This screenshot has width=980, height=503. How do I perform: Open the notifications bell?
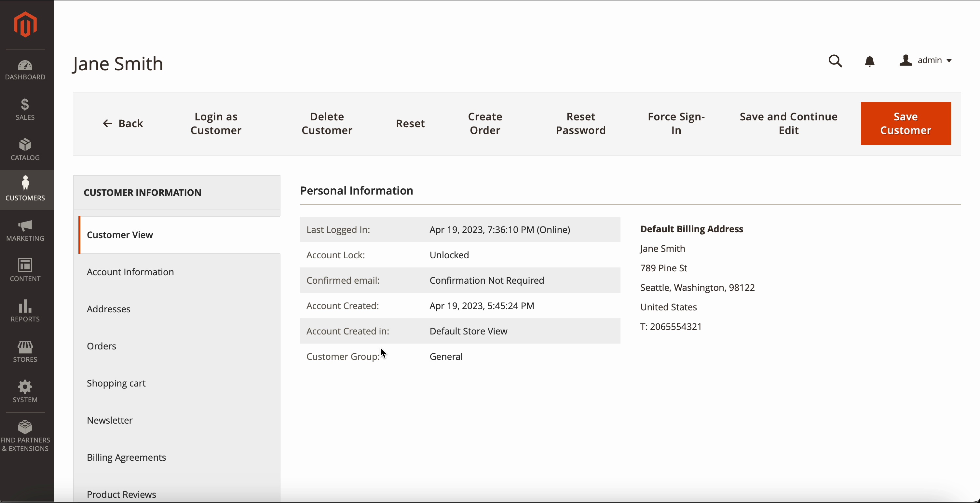coord(870,61)
